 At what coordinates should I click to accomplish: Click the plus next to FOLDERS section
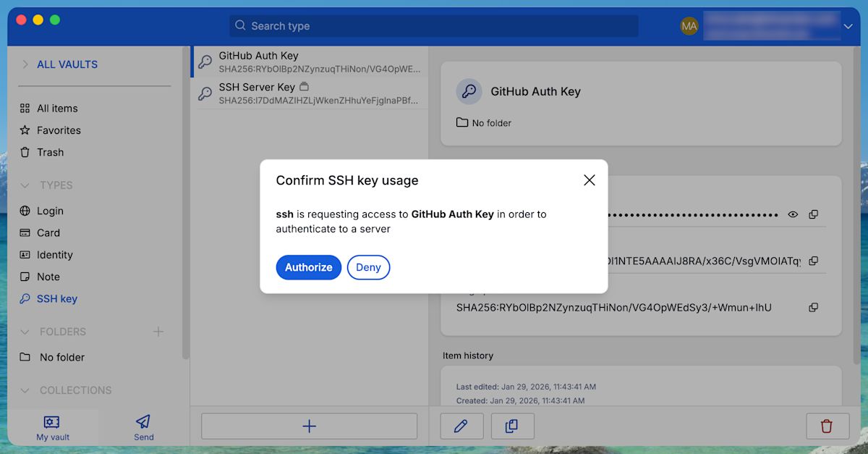coord(158,332)
